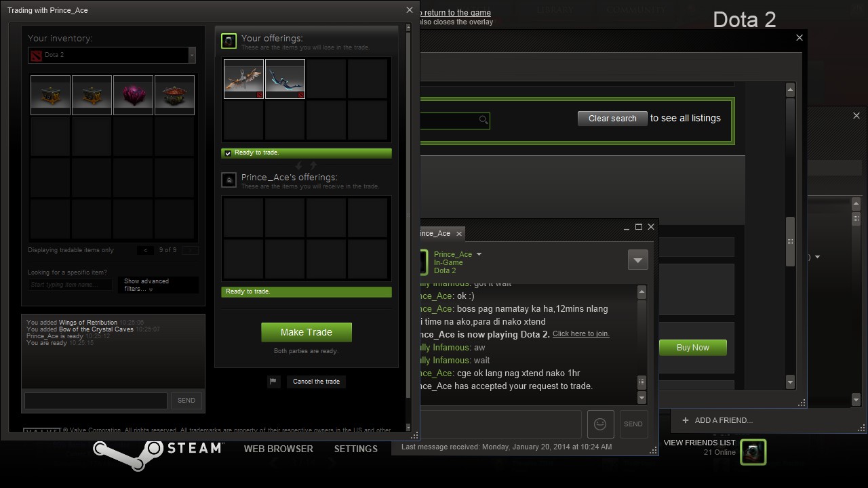
Task: Close the Prince_Ace chat window
Action: pyautogui.click(x=651, y=227)
